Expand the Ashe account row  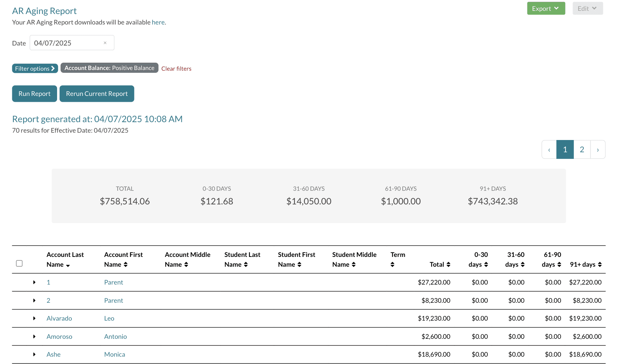pyautogui.click(x=34, y=355)
